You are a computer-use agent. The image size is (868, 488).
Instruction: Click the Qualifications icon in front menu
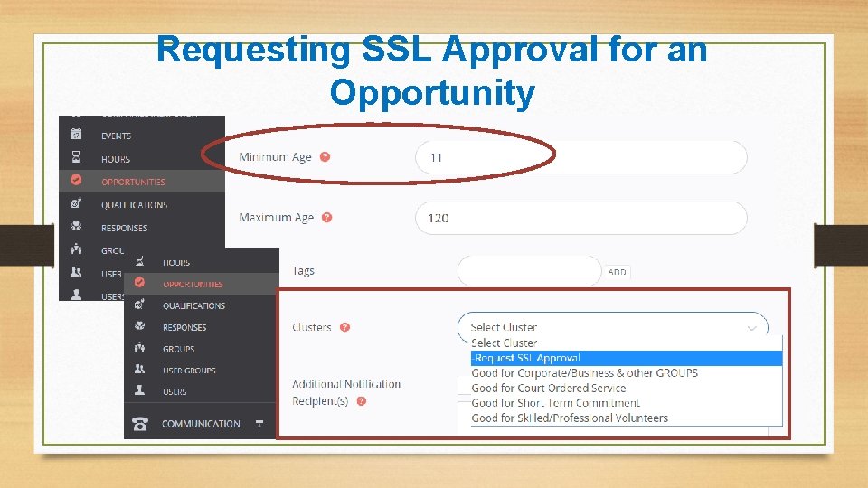tap(139, 305)
